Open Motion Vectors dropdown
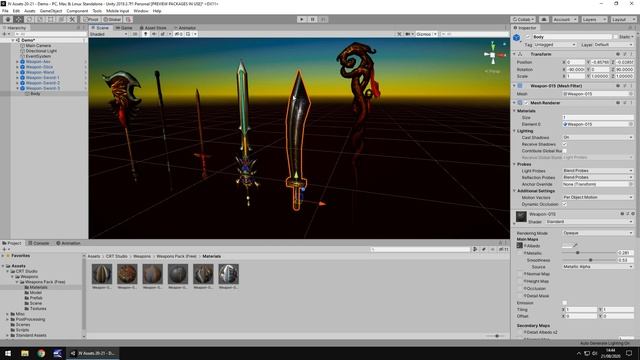640x360 pixels. [598, 198]
